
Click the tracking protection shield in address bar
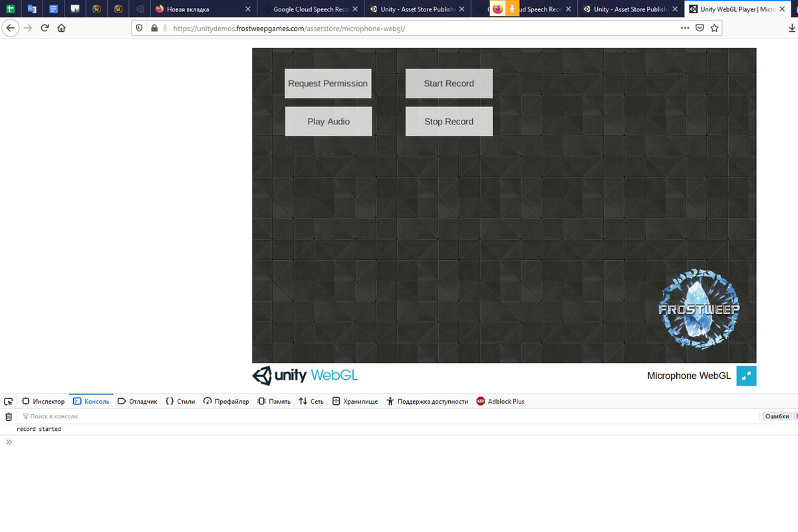click(139, 28)
